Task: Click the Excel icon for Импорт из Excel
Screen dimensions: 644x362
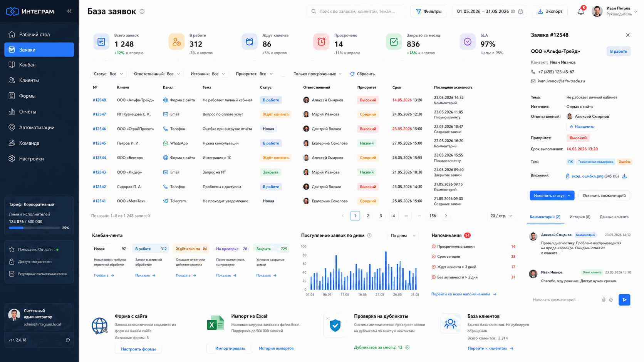Action: tap(215, 324)
